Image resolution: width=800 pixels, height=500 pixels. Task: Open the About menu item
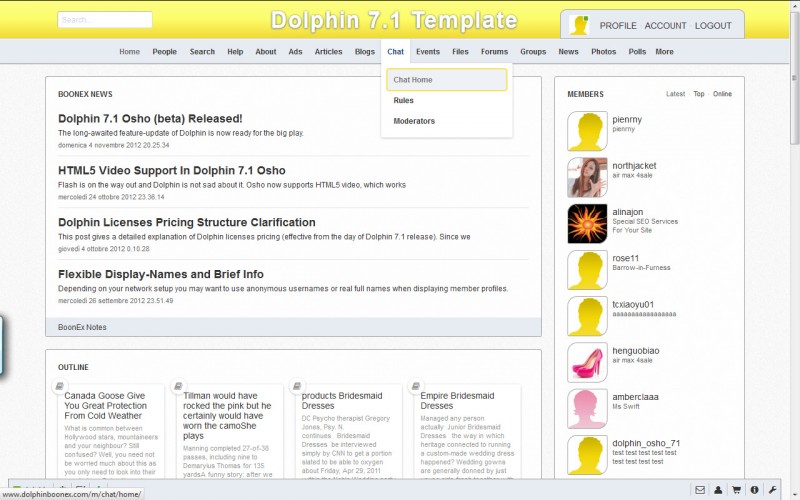266,52
